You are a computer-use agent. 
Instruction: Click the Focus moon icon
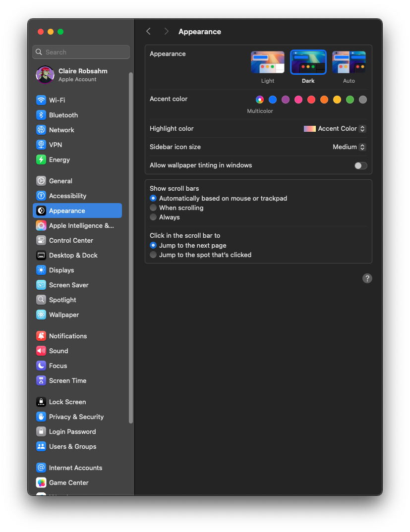point(41,366)
